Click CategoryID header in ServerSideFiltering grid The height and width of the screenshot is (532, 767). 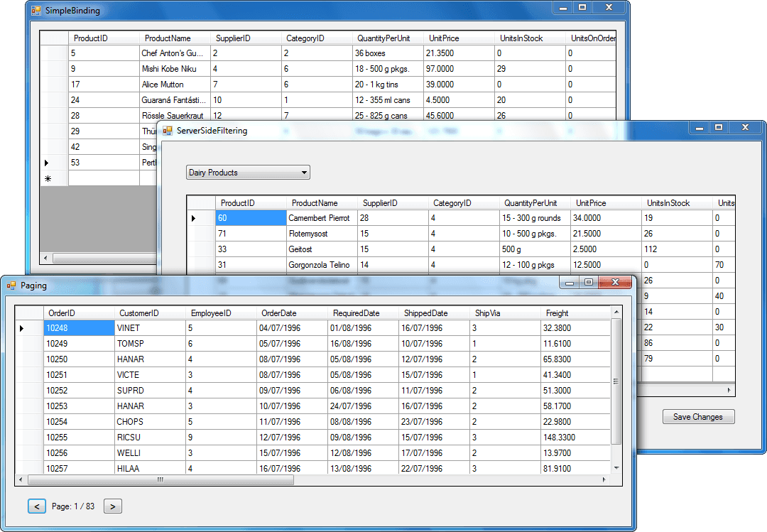coord(464,202)
